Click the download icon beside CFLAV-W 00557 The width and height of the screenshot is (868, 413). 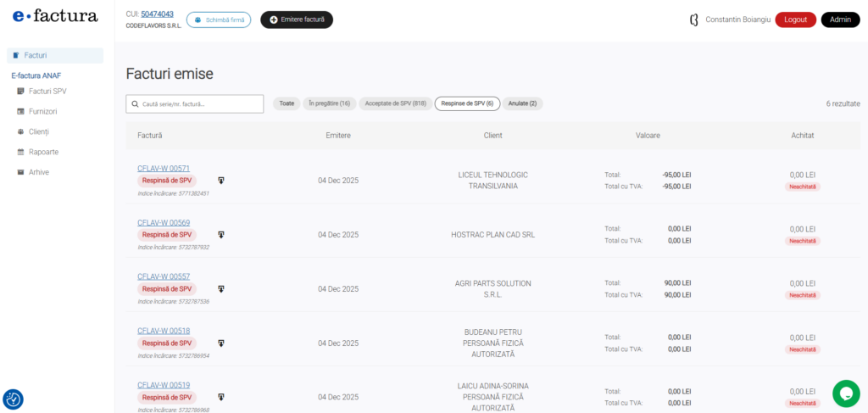[221, 289]
